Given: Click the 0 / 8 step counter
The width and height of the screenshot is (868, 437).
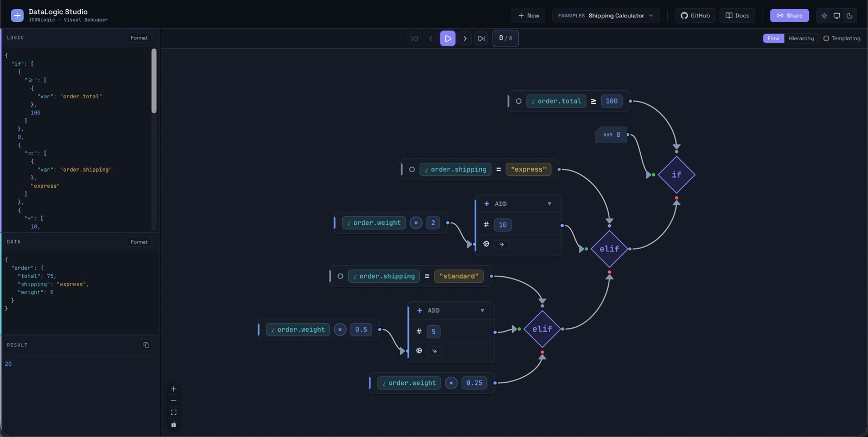Looking at the screenshot, I should pos(505,39).
